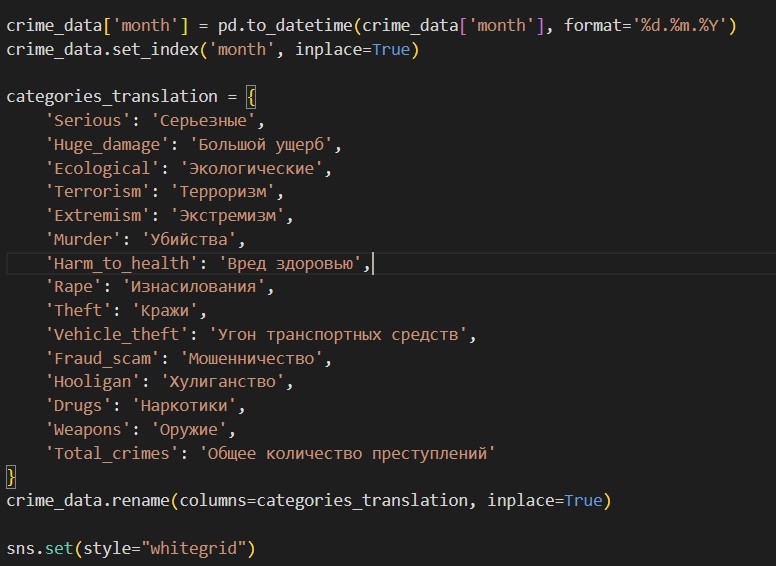Click 'crime_data.rename' method call
This screenshot has width=776, height=566.
click(x=88, y=501)
